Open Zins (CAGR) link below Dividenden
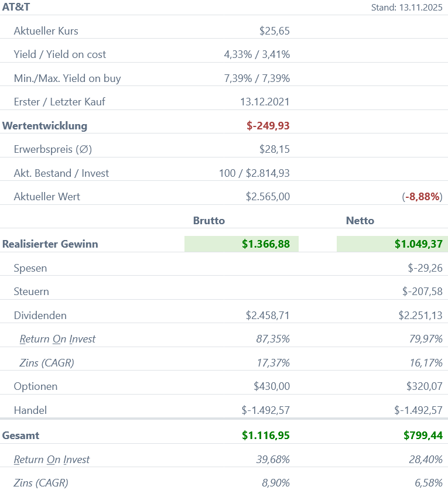 pyautogui.click(x=47, y=363)
